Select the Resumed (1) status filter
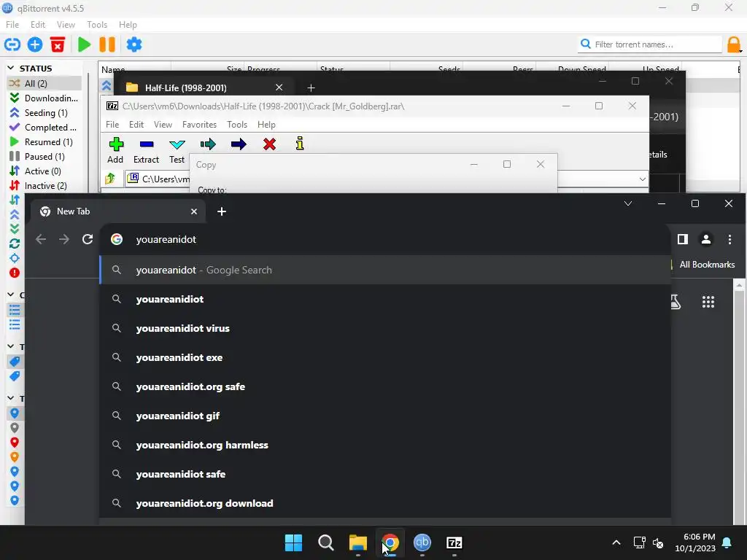The image size is (747, 560). [44, 142]
